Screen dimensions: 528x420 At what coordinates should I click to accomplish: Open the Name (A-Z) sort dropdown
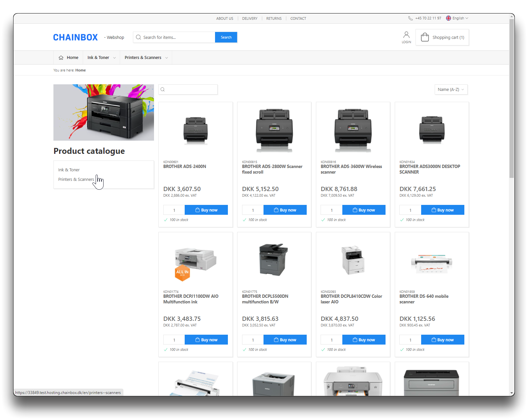[451, 90]
